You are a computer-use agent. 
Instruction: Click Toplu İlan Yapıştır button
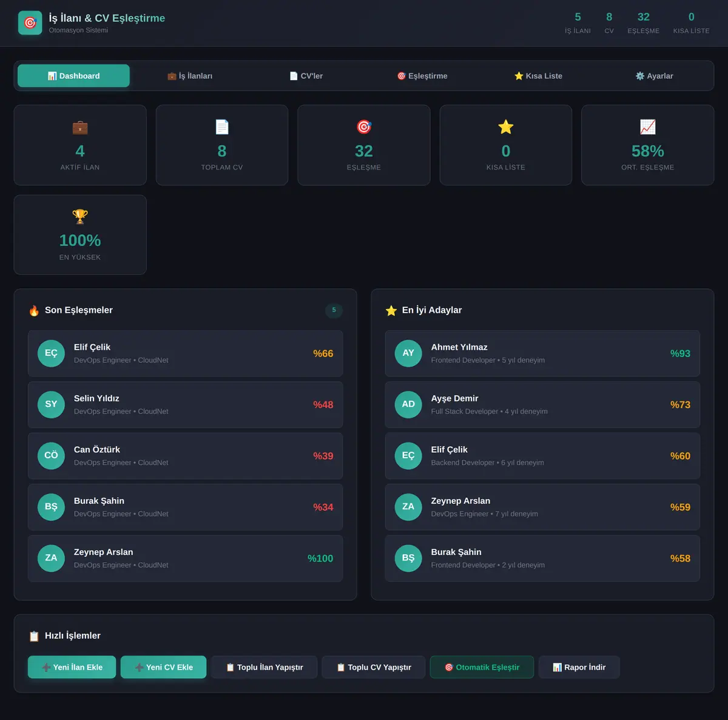pos(264,667)
